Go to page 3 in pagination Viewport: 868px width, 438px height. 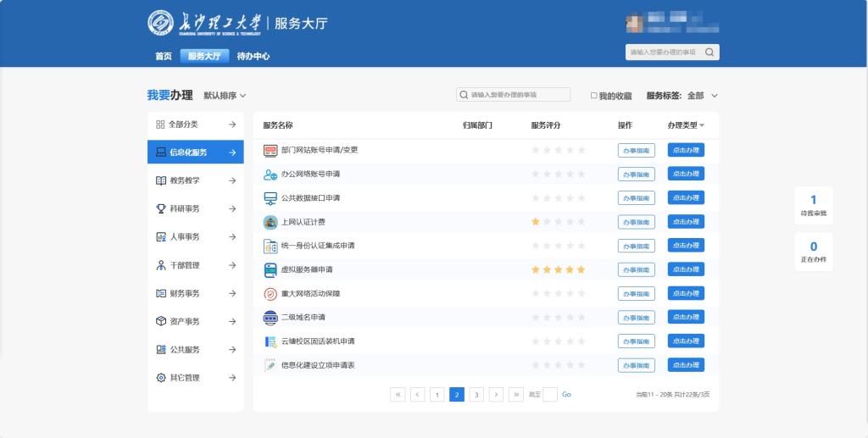tap(476, 394)
